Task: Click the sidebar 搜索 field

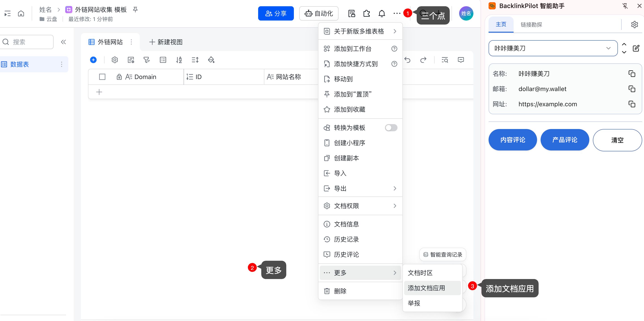Action: tap(27, 42)
